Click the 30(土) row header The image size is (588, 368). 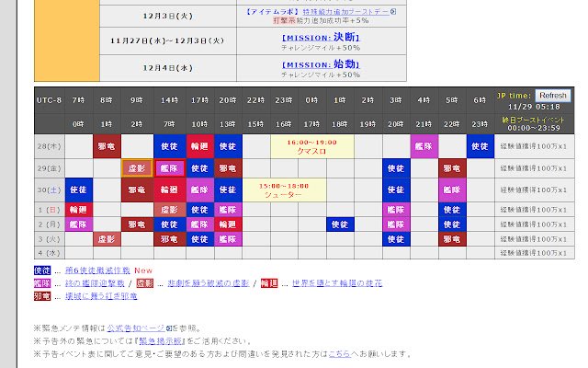tap(49, 190)
